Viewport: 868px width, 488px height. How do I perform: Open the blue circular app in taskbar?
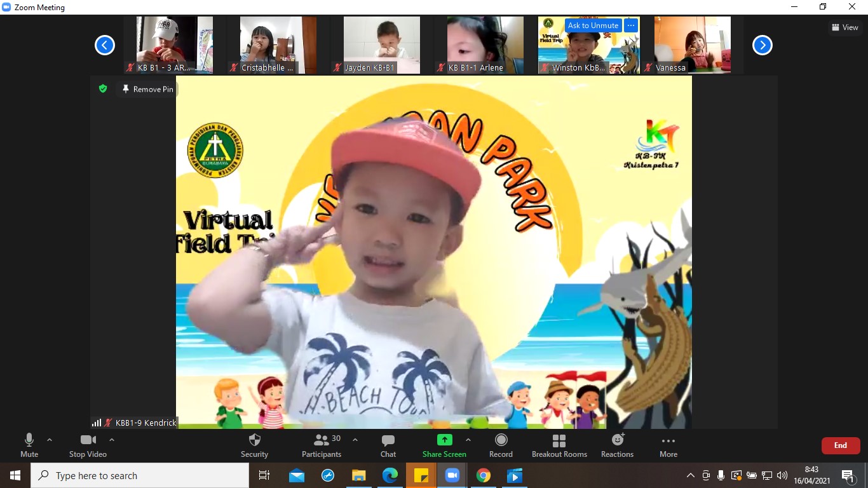328,475
